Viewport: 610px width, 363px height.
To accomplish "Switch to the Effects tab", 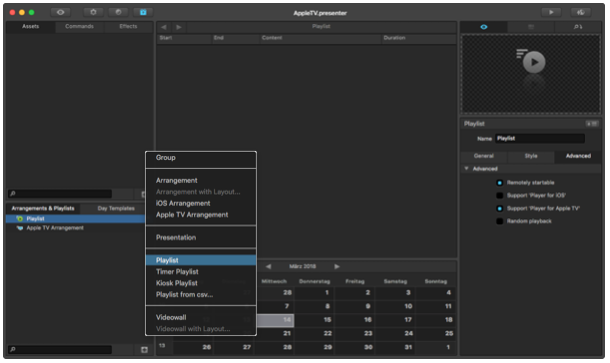I will click(128, 26).
